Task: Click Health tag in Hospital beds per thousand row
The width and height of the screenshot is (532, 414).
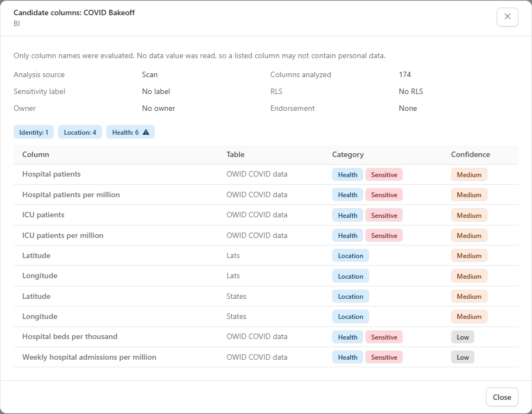Action: click(347, 337)
